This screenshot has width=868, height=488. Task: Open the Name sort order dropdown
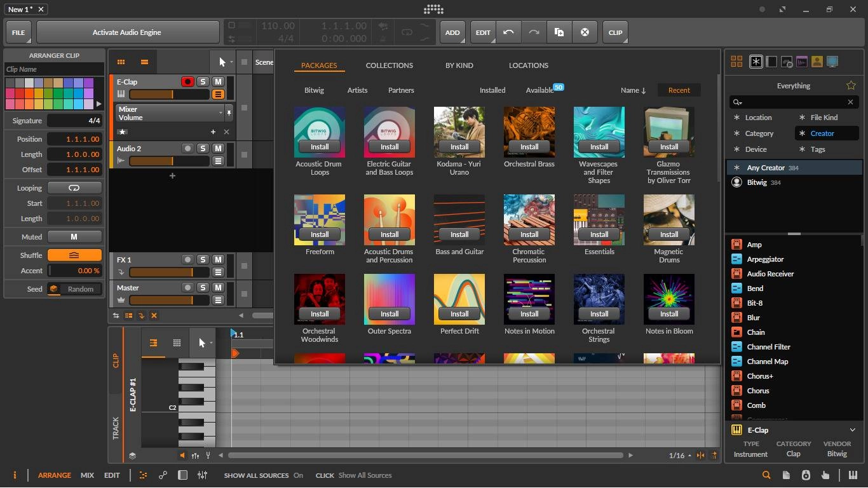tap(634, 90)
